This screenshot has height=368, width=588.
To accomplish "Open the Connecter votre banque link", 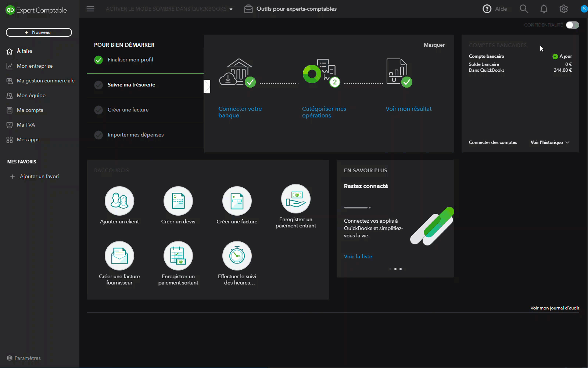I will click(x=240, y=112).
